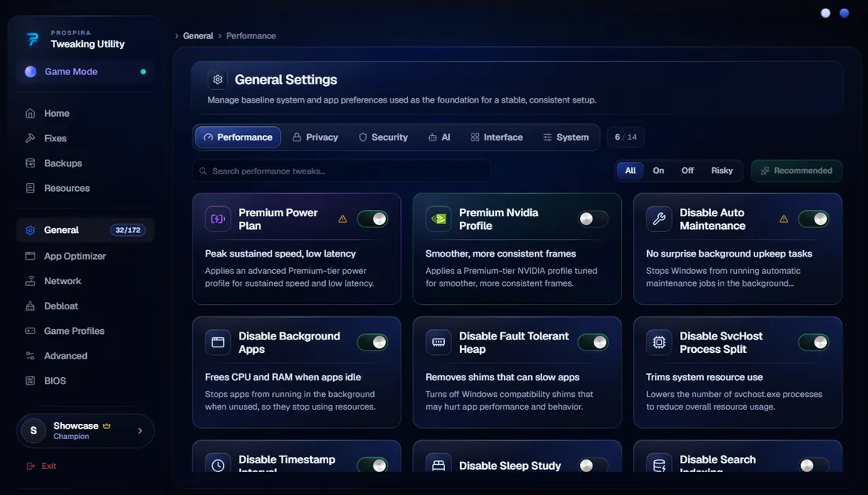Toggle Disable Background Apps switch

click(372, 342)
